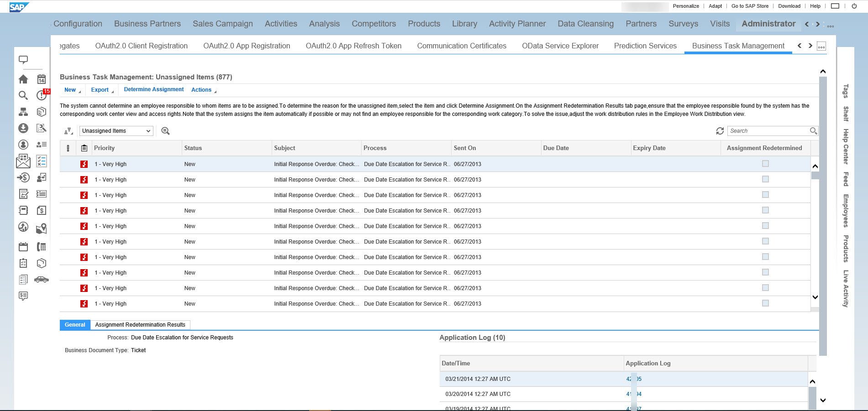Open the map pin sidebar icon
This screenshot has height=411, width=868.
(x=42, y=228)
